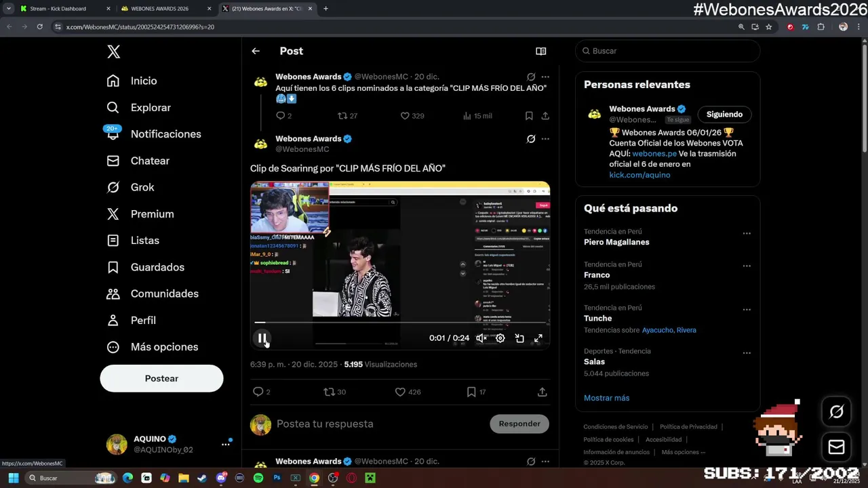868x488 pixels.
Task: Bookmark the first post by Webones Awards
Action: [x=529, y=116]
